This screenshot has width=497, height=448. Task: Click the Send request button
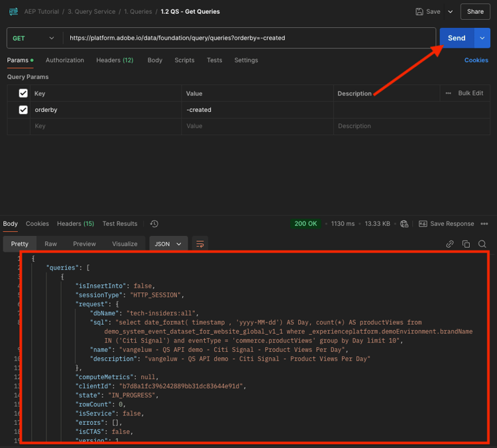coord(457,38)
